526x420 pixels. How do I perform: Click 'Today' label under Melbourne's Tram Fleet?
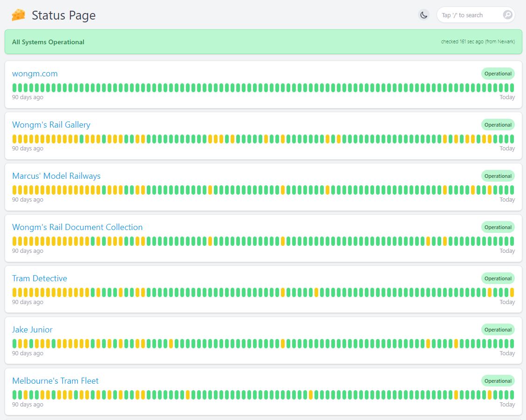click(507, 405)
